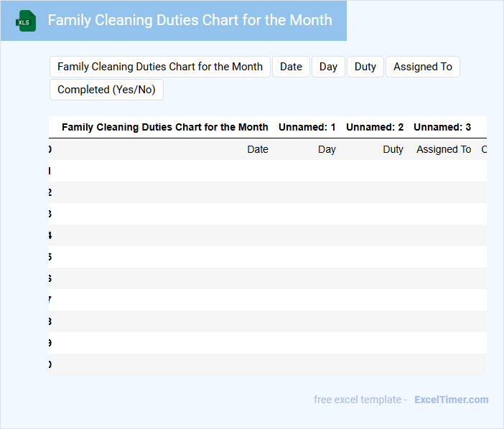
Task: Click the Date cell in the table
Action: coord(257,149)
